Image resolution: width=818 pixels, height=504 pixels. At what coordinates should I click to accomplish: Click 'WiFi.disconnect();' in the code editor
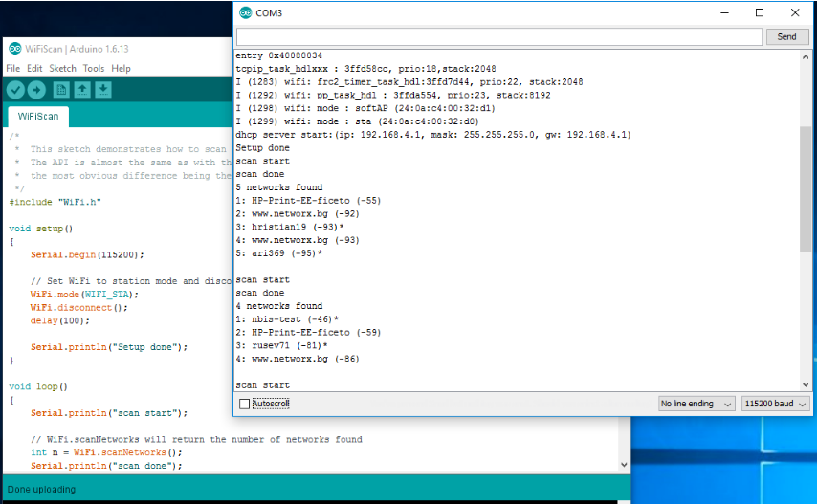pyautogui.click(x=78, y=307)
